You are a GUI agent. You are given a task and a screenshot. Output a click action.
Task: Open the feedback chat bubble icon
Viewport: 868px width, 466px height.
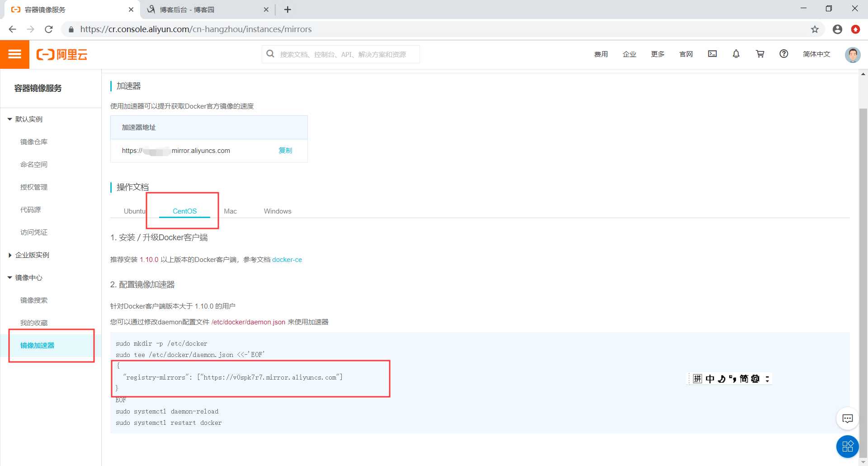pyautogui.click(x=848, y=418)
